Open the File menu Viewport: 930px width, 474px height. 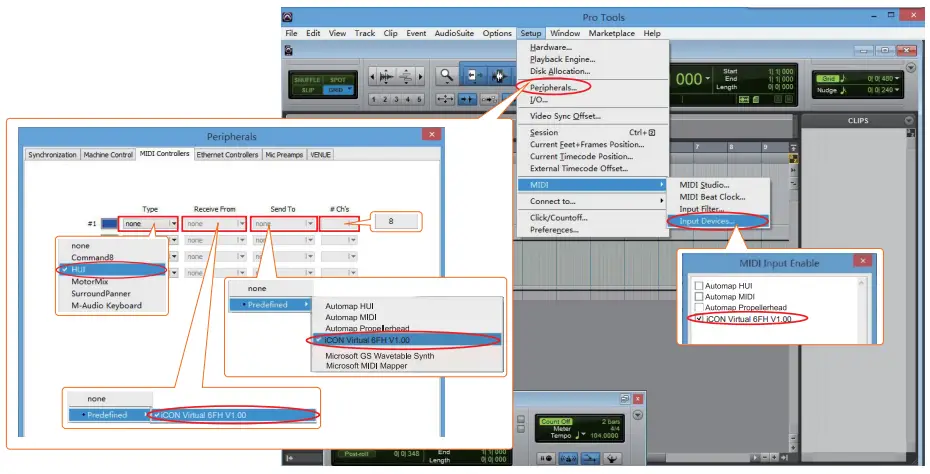click(x=291, y=33)
